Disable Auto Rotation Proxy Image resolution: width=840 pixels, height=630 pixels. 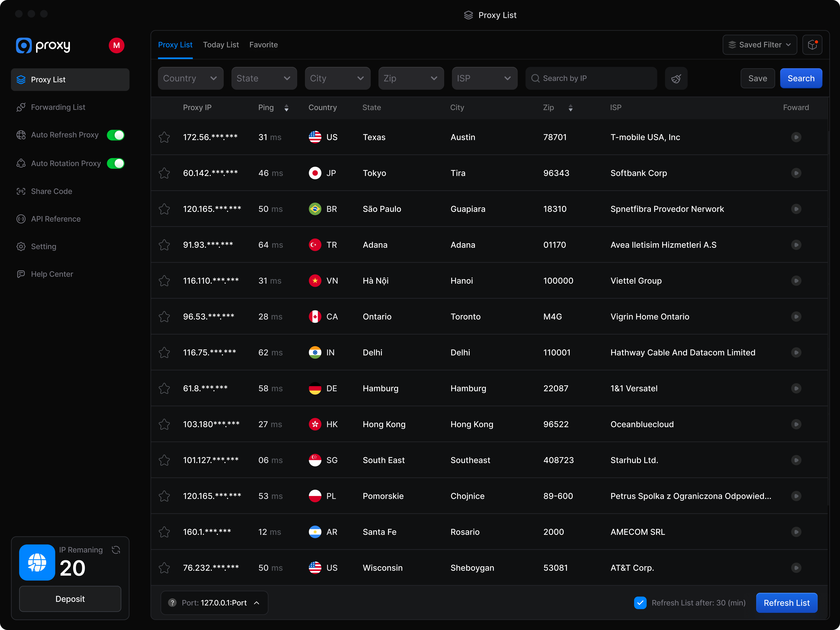[x=116, y=163]
